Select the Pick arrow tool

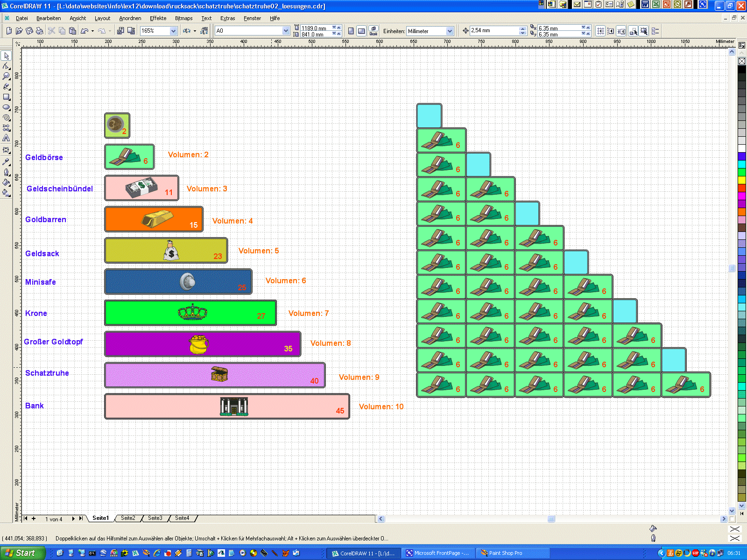coord(7,56)
